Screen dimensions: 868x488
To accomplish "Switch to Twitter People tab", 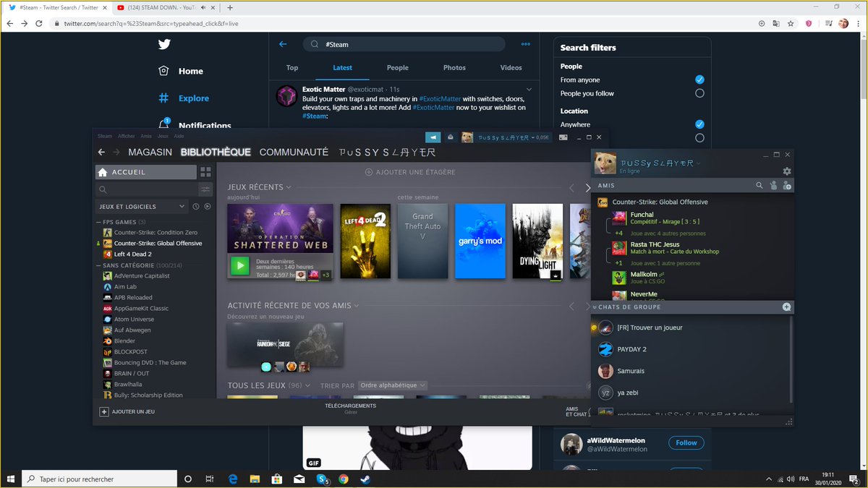I will pyautogui.click(x=397, y=68).
